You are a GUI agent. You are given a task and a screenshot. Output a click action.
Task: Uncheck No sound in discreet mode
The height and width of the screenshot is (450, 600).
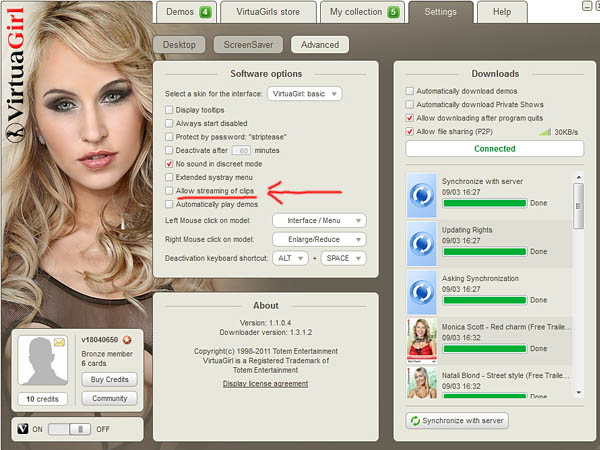[169, 163]
